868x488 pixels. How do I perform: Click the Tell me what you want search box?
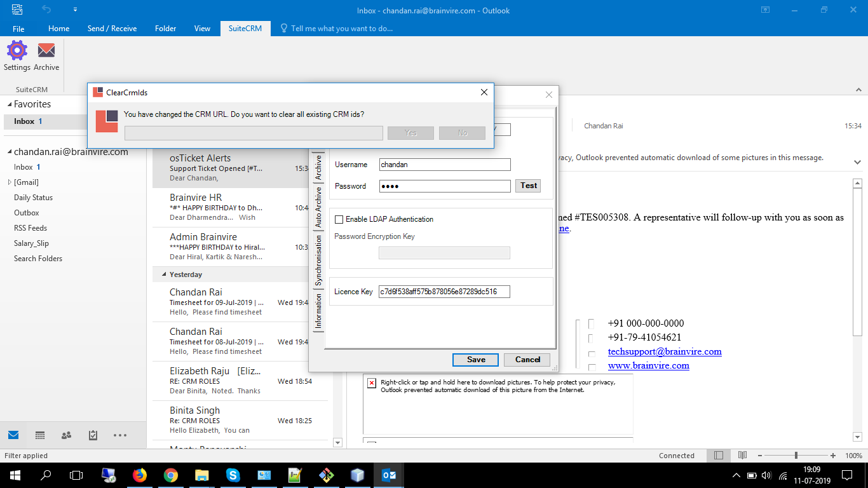(338, 29)
